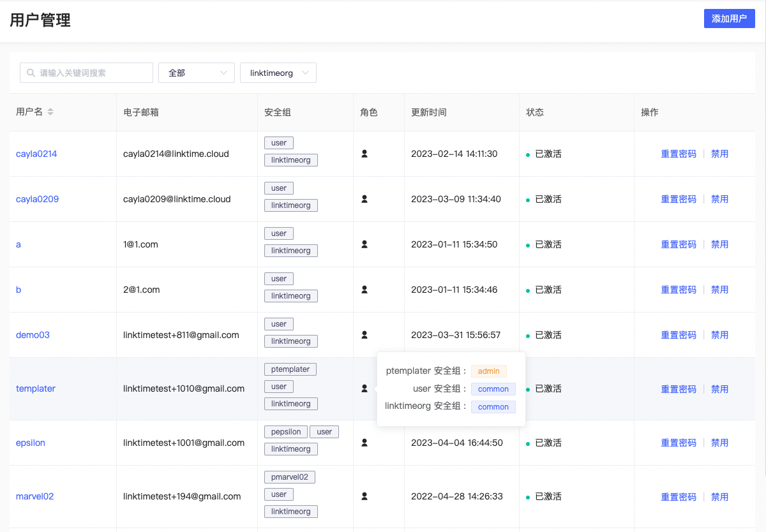Viewport: 766px width, 532px height.
Task: Reset password for demo03
Action: pos(679,335)
